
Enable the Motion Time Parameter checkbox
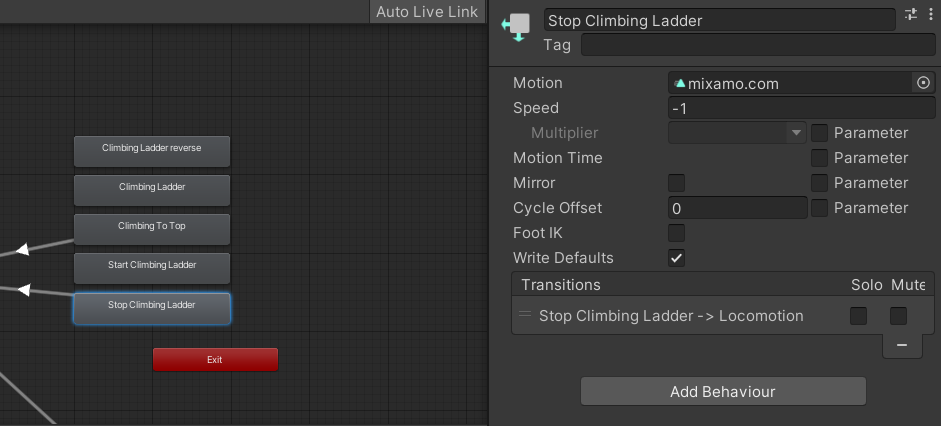[x=820, y=158]
